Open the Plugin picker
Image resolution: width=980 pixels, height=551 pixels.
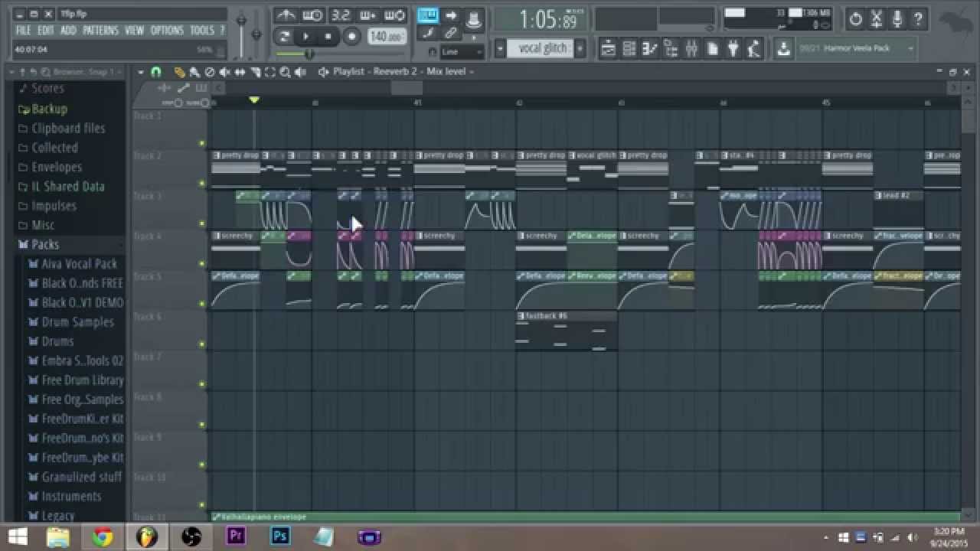tap(733, 49)
